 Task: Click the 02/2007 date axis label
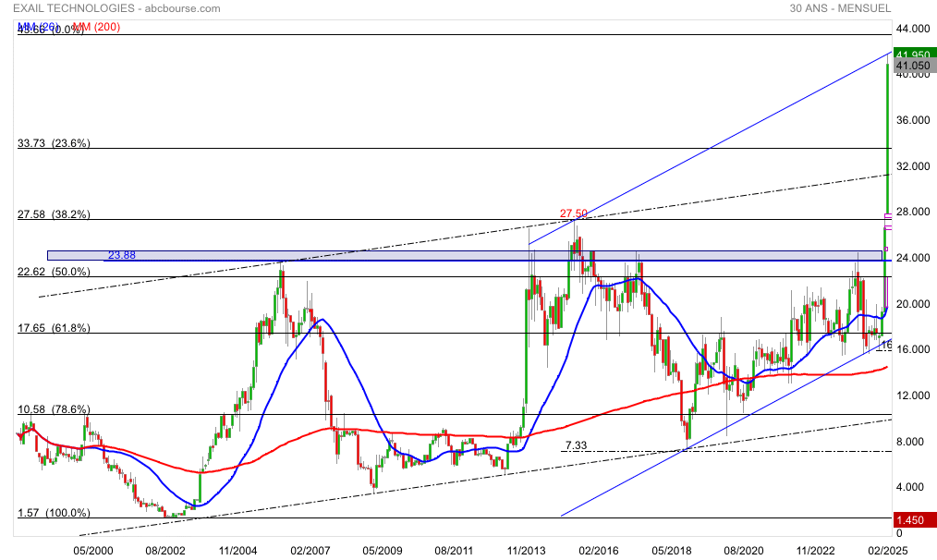310,550
